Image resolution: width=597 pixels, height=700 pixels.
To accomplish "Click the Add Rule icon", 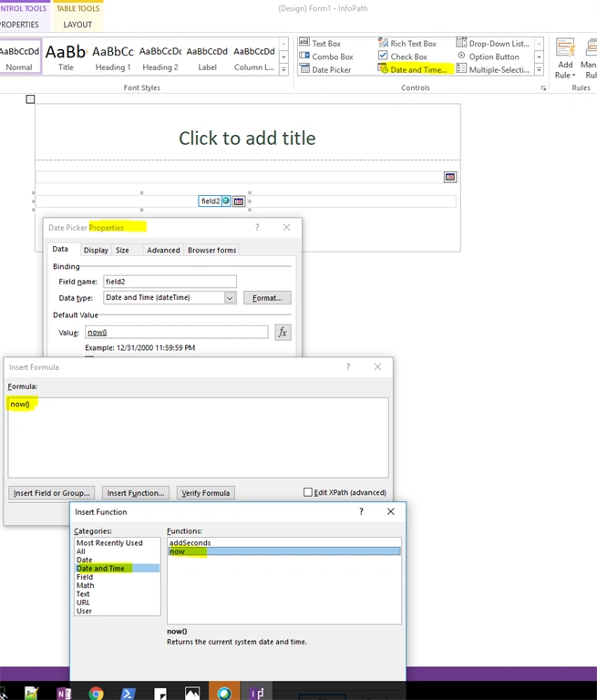I will (565, 58).
